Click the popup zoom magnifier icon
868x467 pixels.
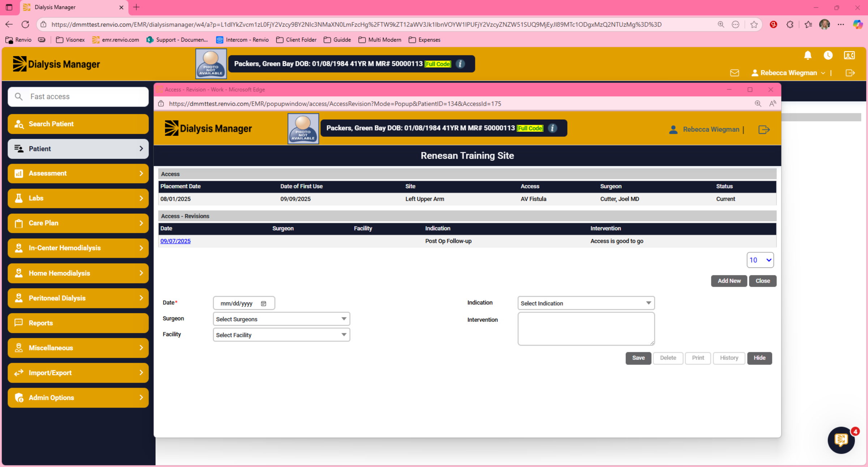(758, 104)
